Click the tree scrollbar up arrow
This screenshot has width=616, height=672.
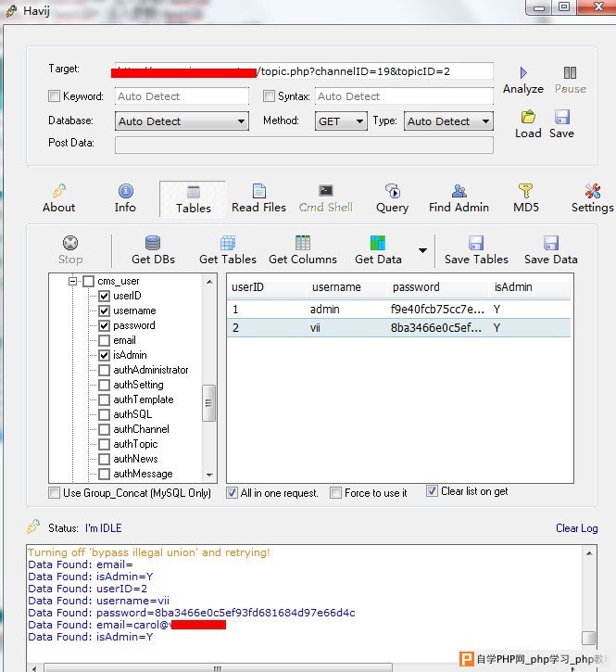click(209, 282)
